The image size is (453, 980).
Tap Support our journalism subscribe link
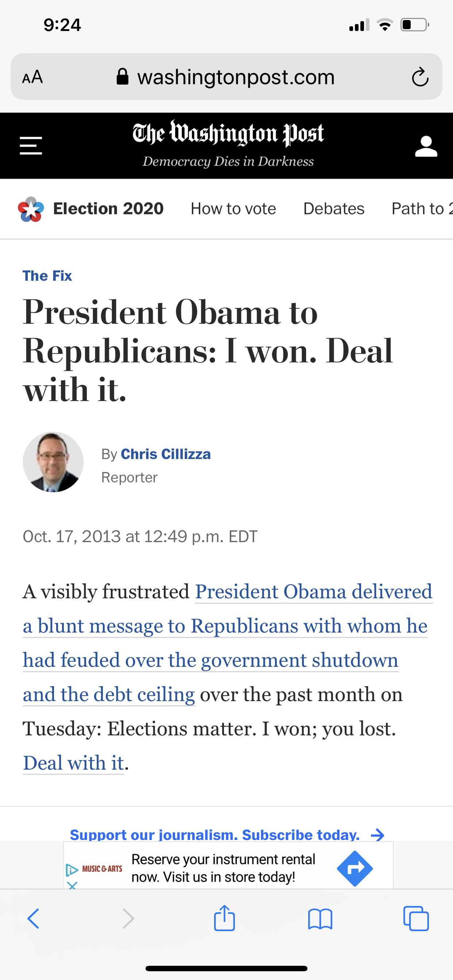(227, 835)
